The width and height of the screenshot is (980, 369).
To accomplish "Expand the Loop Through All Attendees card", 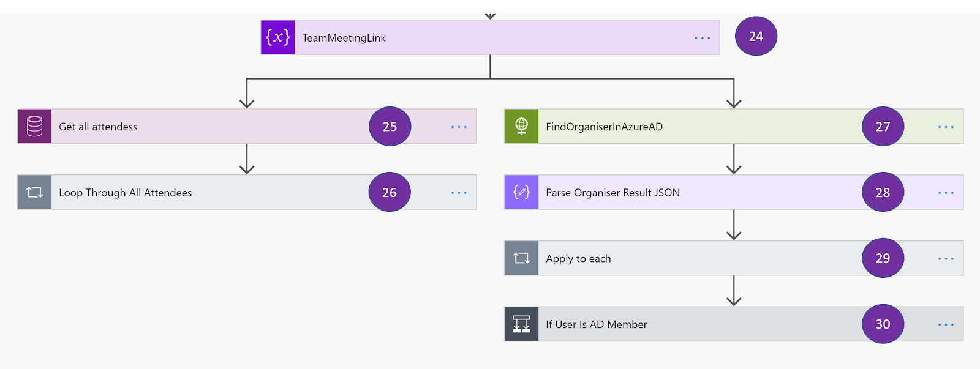I will [276, 193].
